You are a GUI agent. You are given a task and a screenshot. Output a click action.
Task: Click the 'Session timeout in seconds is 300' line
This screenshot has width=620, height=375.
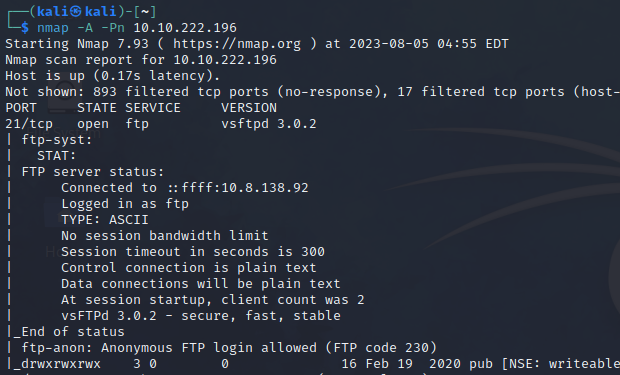click(x=193, y=252)
